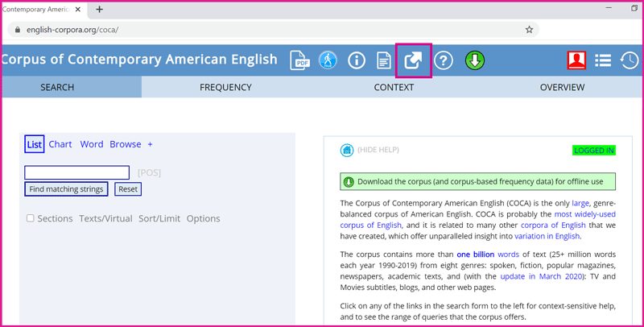Image resolution: width=644 pixels, height=327 pixels.
Task: Open the question mark help icon
Action: (444, 60)
